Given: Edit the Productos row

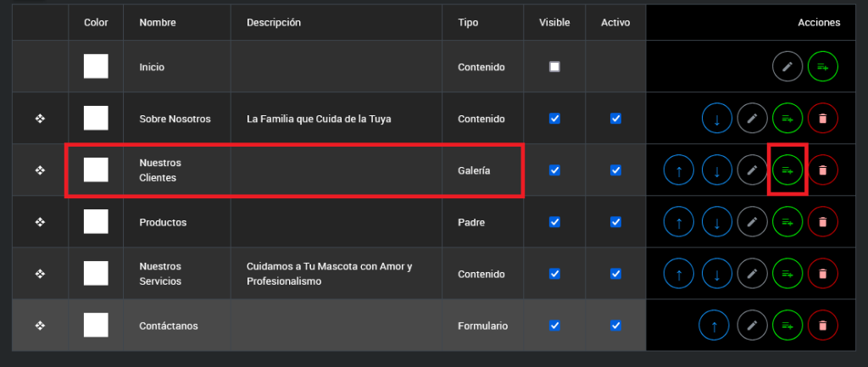Looking at the screenshot, I should point(752,222).
